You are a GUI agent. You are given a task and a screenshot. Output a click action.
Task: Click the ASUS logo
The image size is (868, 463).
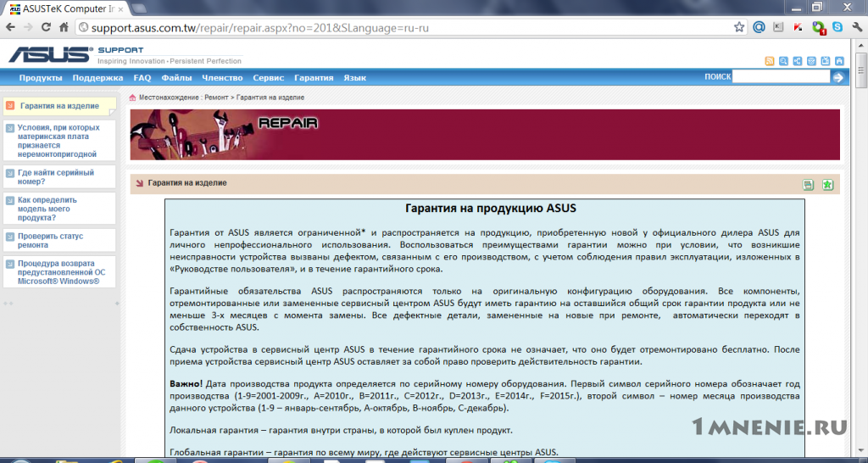[x=50, y=55]
